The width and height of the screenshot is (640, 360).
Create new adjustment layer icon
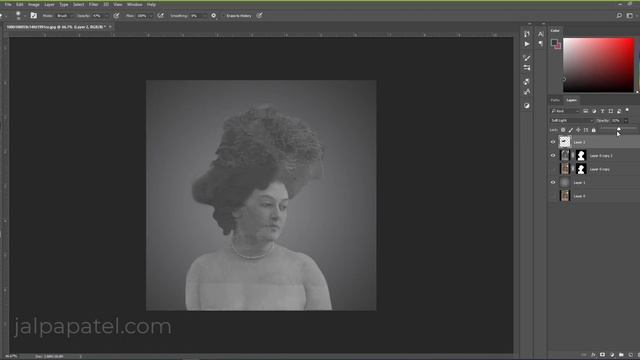612,355
